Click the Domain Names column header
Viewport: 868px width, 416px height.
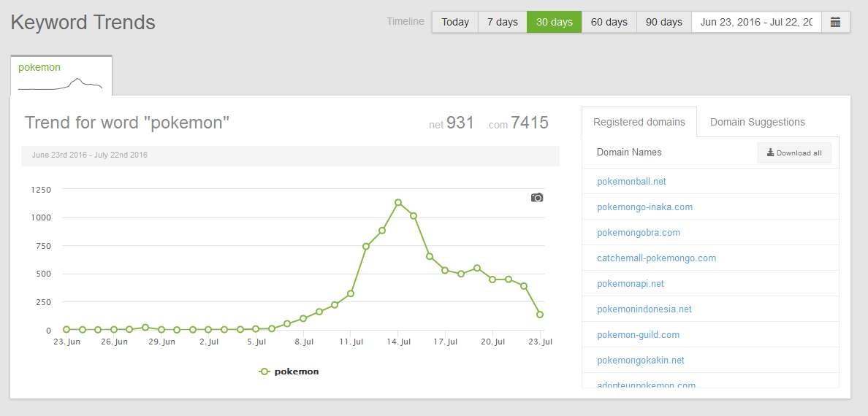click(629, 152)
